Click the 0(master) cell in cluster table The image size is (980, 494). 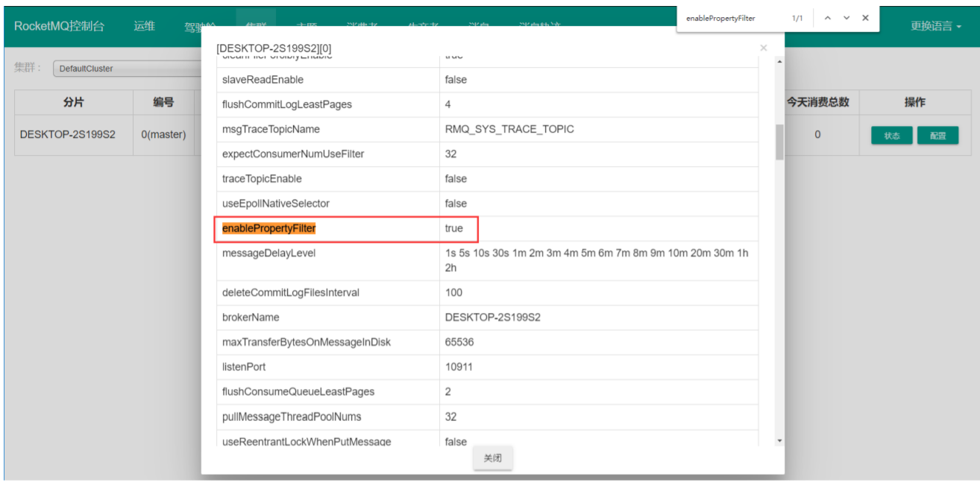(x=163, y=135)
